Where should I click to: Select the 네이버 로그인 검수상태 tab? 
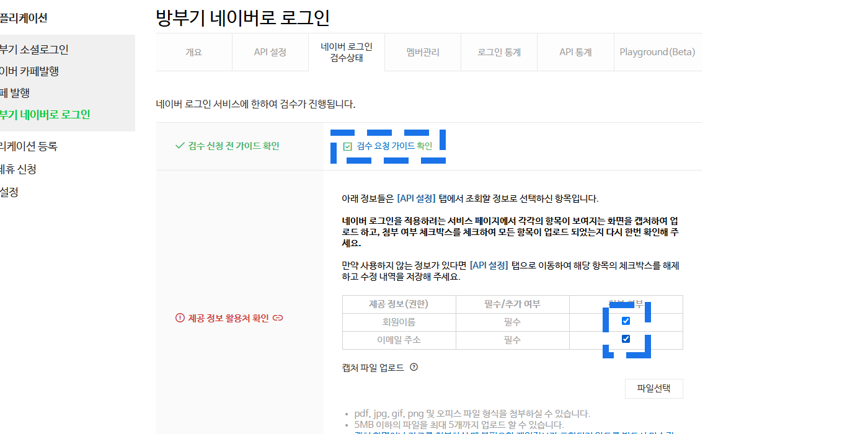(x=347, y=52)
